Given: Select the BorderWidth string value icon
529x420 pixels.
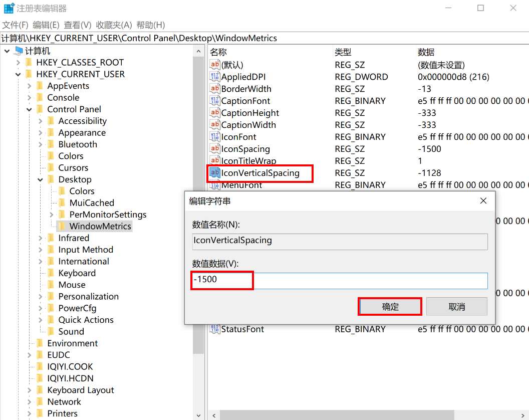Looking at the screenshot, I should pos(215,89).
